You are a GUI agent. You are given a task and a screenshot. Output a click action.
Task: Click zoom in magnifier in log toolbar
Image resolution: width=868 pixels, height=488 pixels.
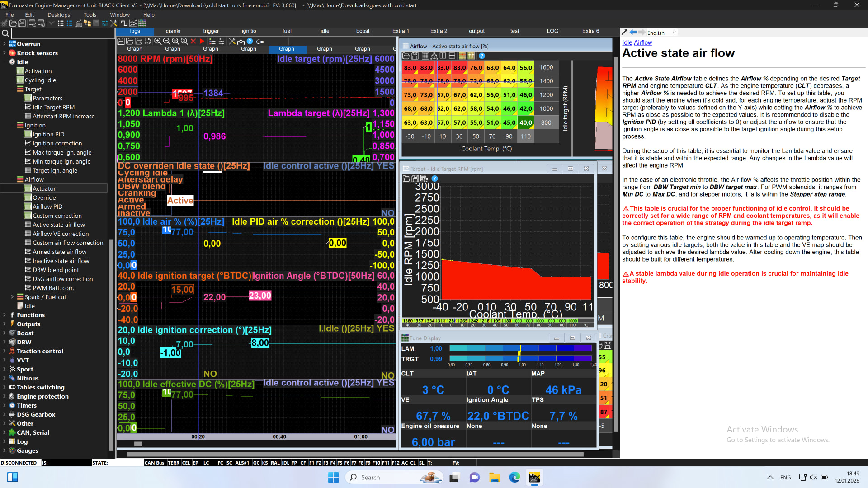point(157,41)
